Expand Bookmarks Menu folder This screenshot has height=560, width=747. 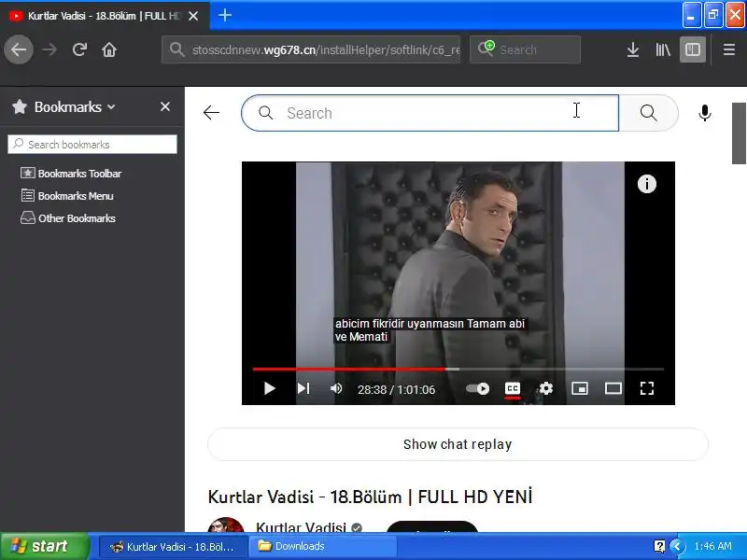(x=66, y=196)
